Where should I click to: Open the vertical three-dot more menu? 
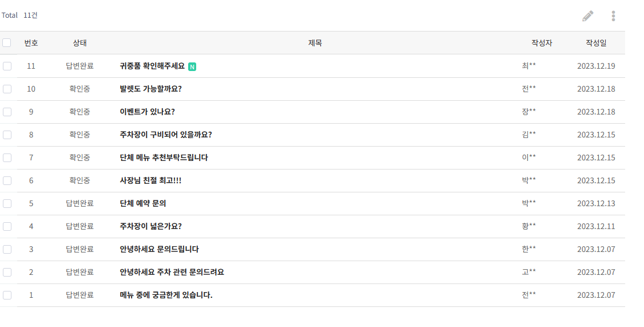tap(613, 16)
